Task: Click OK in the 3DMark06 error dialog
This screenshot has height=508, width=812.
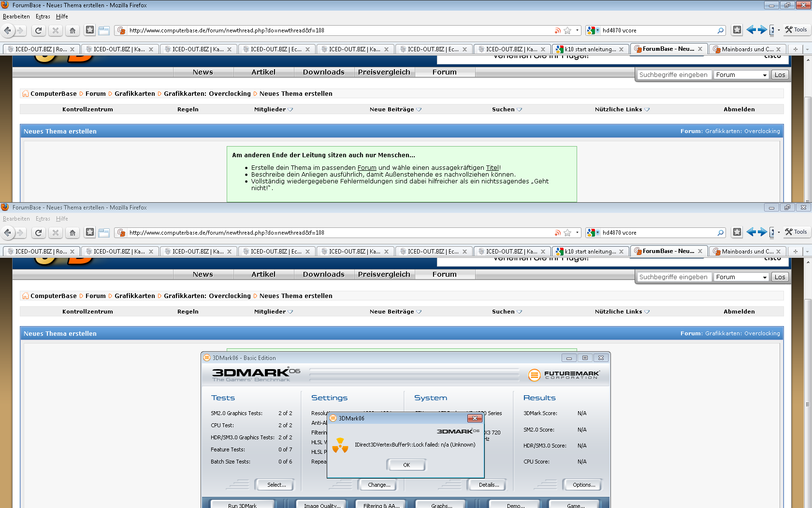Action: pyautogui.click(x=406, y=465)
